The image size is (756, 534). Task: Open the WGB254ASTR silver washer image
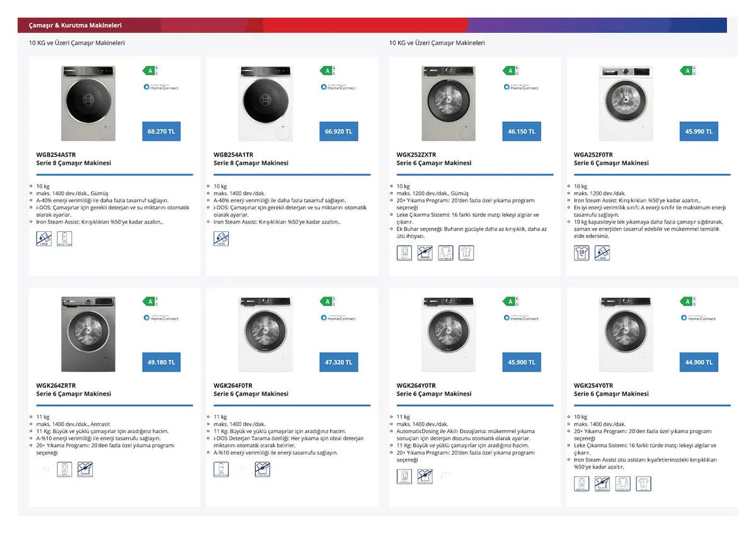[x=88, y=103]
